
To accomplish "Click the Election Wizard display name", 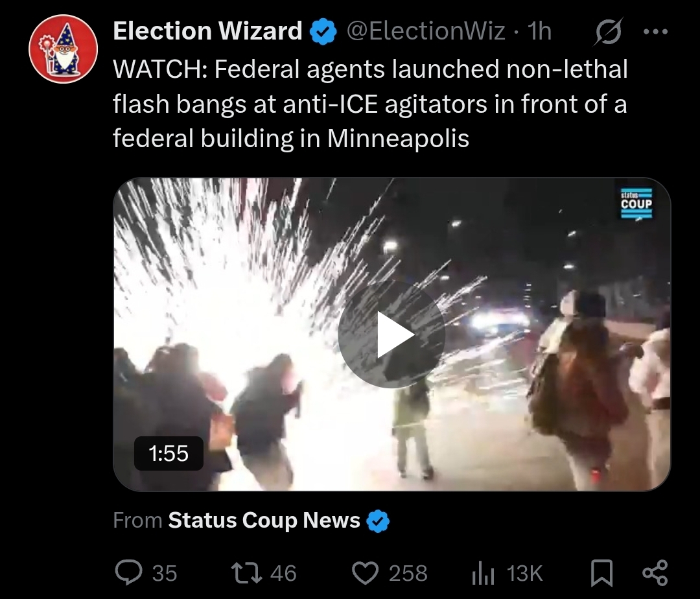I will pos(207,31).
